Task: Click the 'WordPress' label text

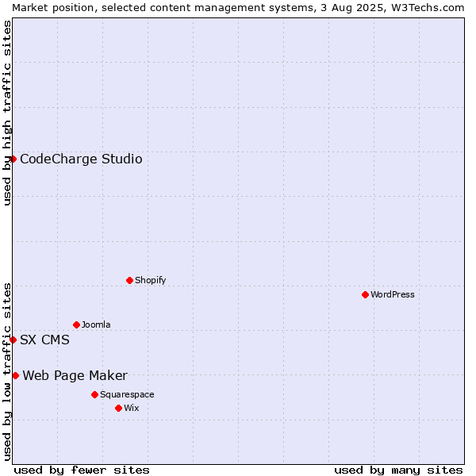Action: (392, 294)
